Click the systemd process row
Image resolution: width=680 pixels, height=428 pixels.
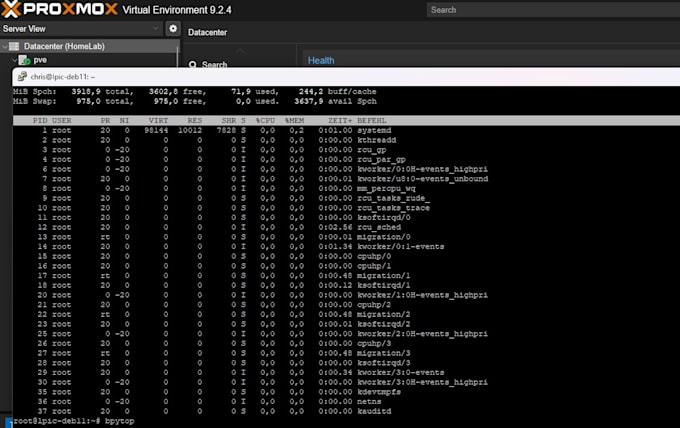pyautogui.click(x=347, y=131)
